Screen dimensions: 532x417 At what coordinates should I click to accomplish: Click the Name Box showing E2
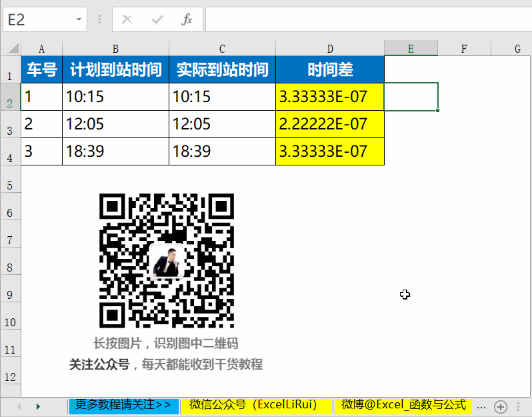tap(45, 19)
